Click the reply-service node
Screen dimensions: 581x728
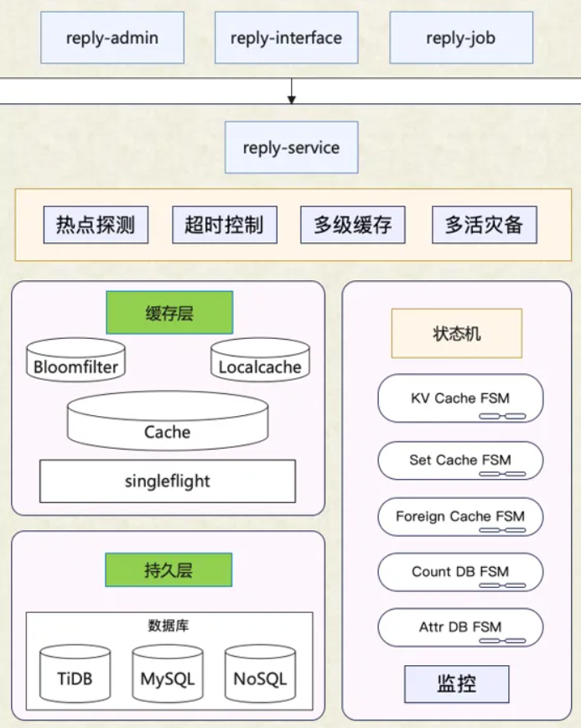[291, 148]
